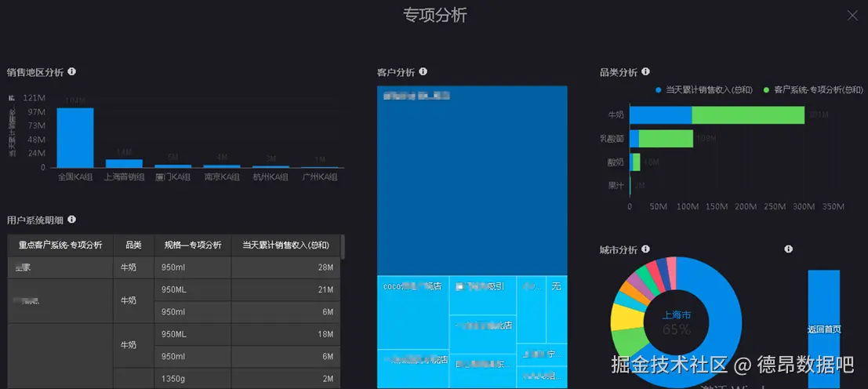Select the 全国KA组 bar (104M)
Viewport: 868px width, 389px height.
[75, 138]
